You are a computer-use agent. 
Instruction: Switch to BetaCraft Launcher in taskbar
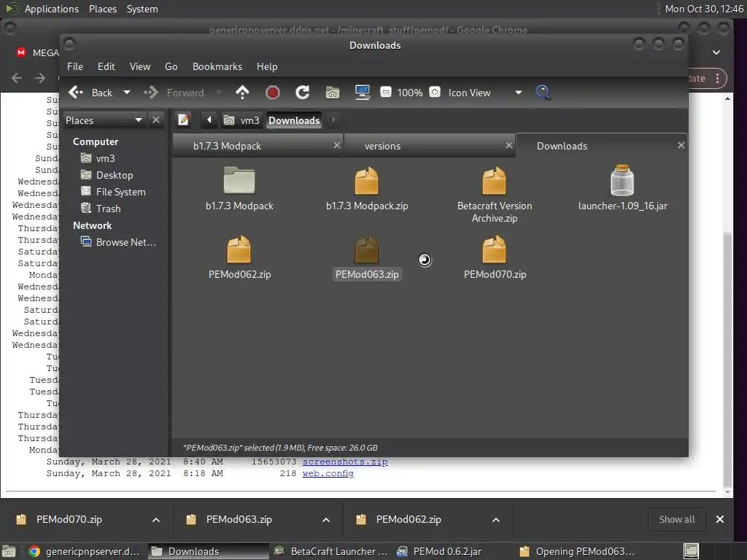tap(331, 551)
